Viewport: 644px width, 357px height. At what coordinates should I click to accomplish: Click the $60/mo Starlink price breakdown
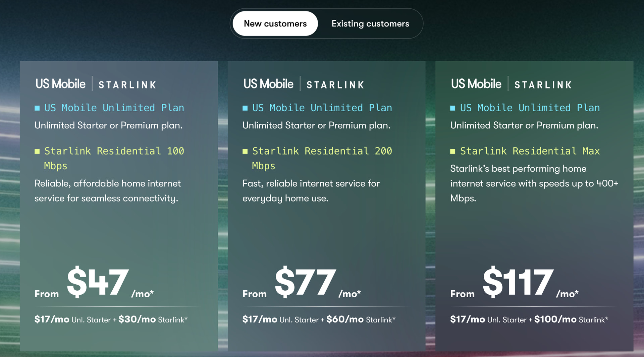(361, 319)
